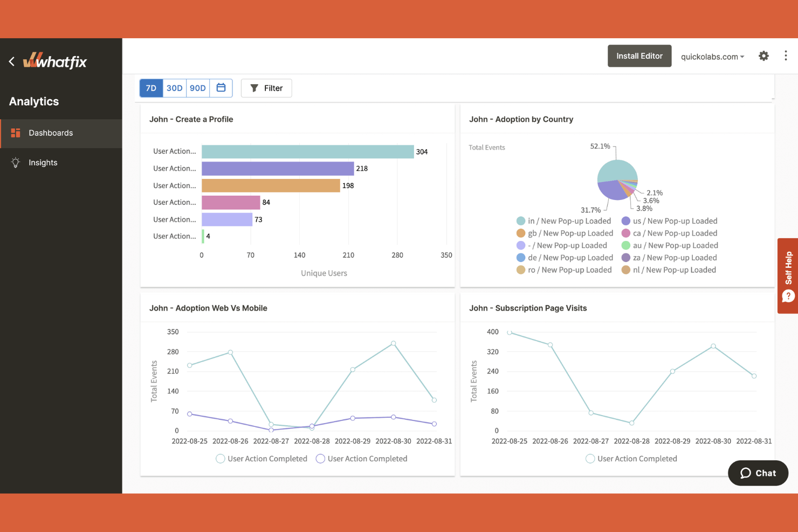Select the 7D time range

152,88
